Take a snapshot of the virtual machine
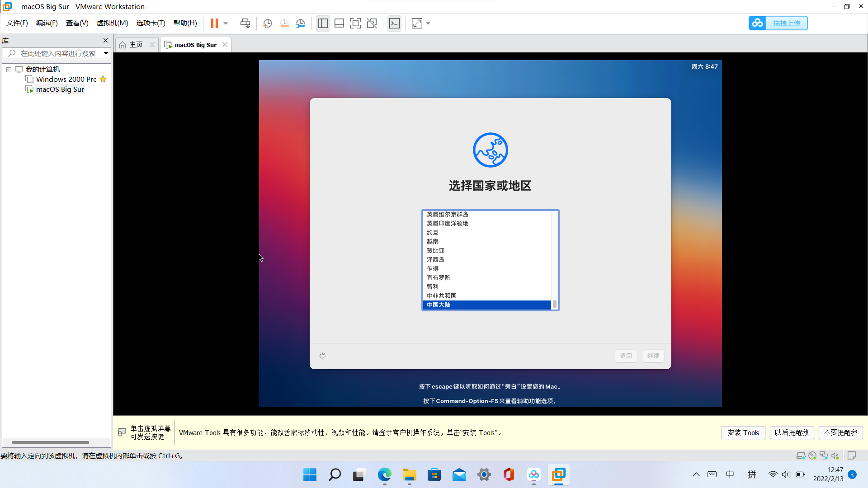 (267, 23)
